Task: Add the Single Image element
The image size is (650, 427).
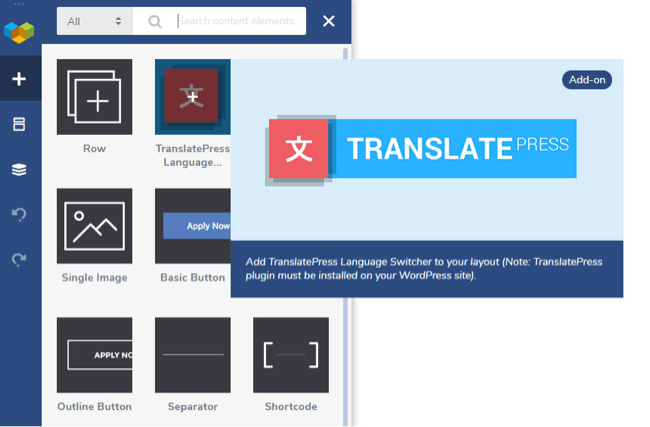Action: [95, 226]
